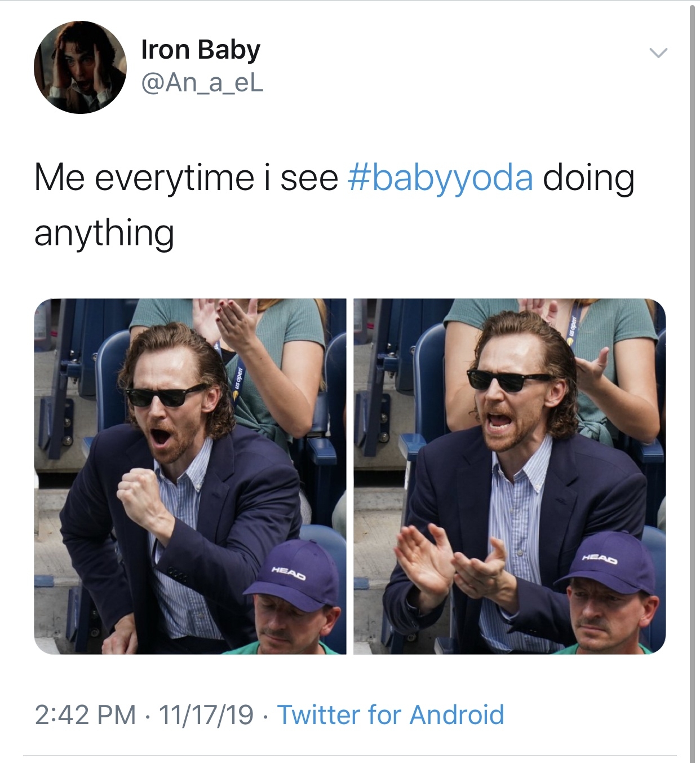Click the 2:42 PM timestamp

pyautogui.click(x=86, y=713)
